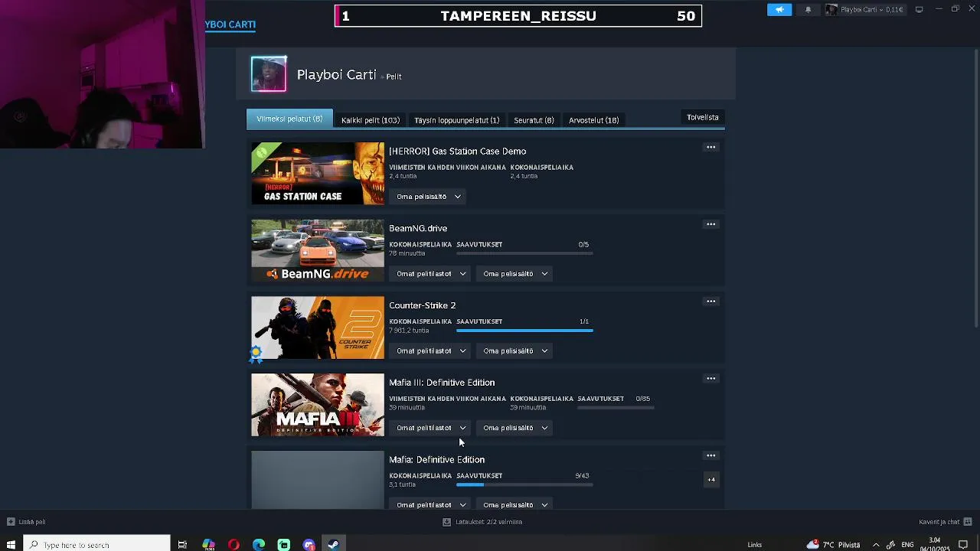Switch to the Seuratut (8) tab
This screenshot has height=551, width=980.
(534, 120)
